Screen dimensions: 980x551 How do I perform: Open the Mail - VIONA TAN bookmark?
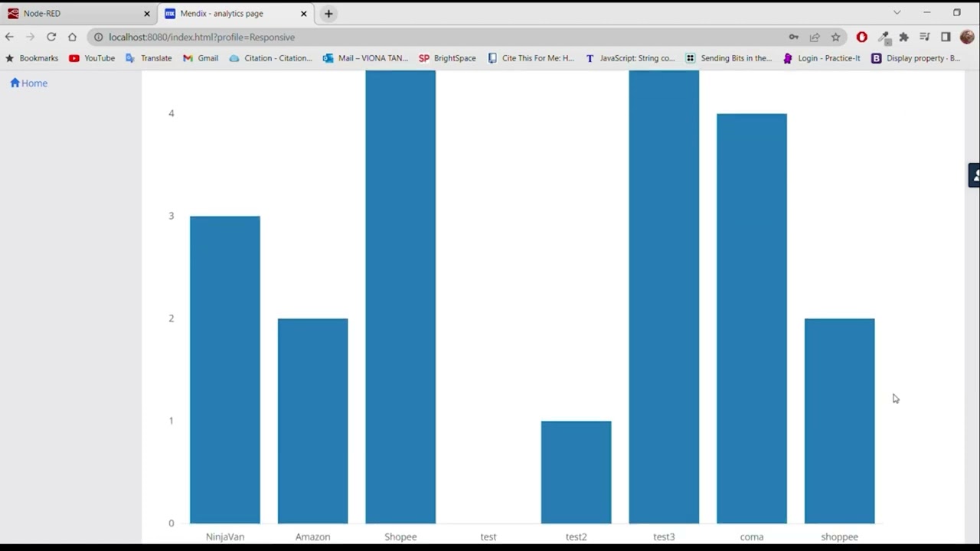tap(365, 58)
